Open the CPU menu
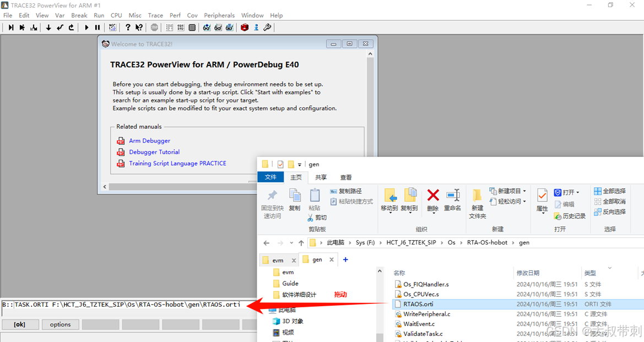This screenshot has width=644, height=342. [116, 15]
